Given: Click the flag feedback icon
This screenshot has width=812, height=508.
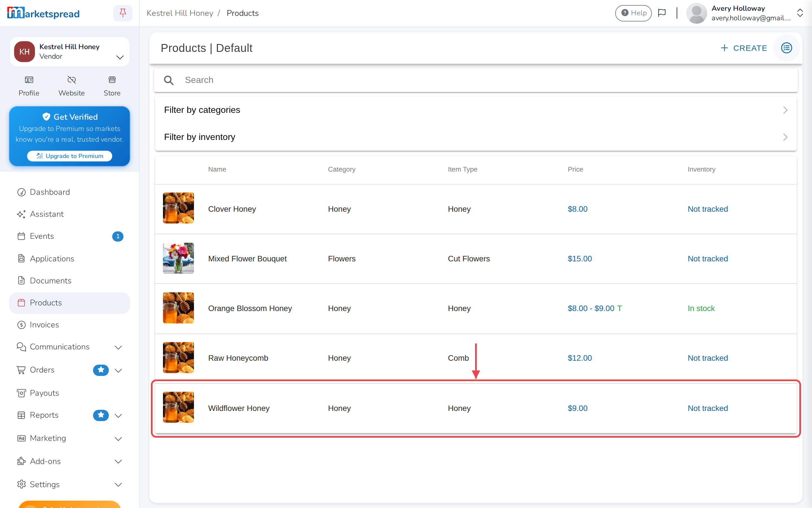Looking at the screenshot, I should click(662, 13).
